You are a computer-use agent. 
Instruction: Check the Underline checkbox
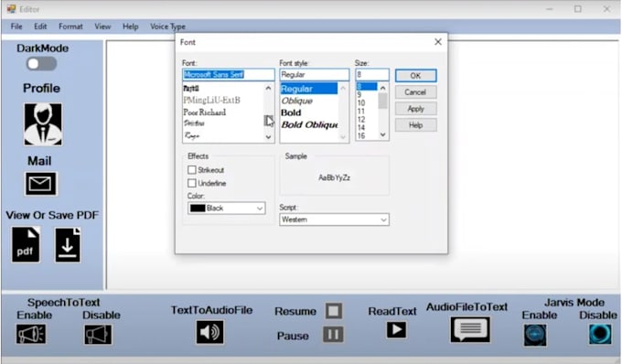tap(192, 183)
